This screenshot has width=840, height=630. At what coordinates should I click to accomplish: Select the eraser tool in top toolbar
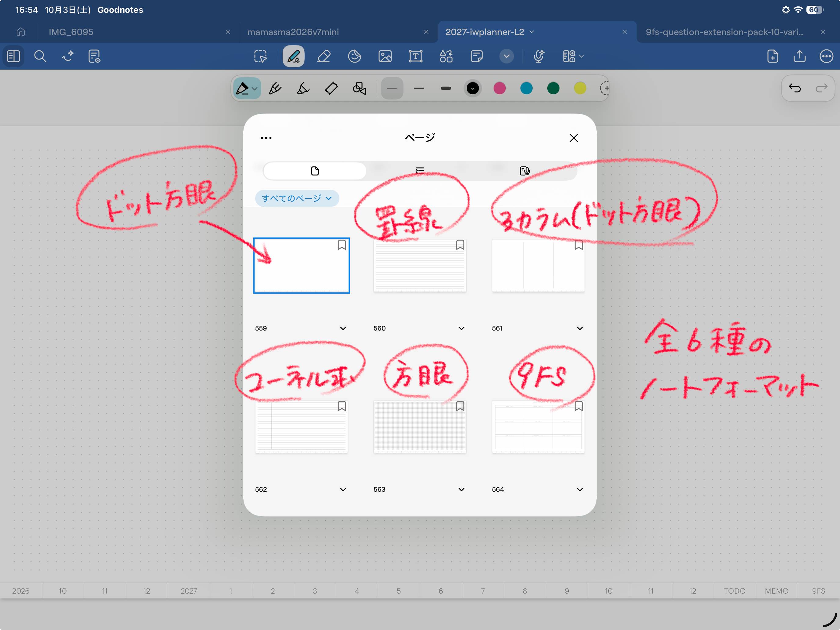coord(324,56)
